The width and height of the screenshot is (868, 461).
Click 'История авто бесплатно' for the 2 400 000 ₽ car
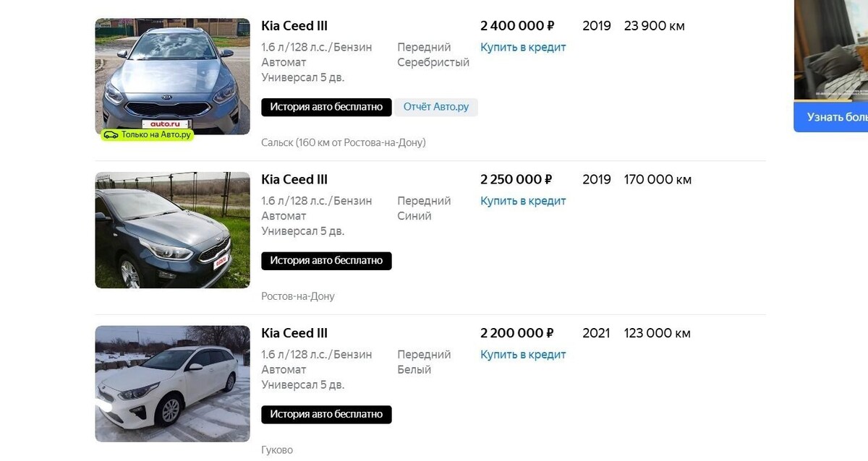pos(326,107)
